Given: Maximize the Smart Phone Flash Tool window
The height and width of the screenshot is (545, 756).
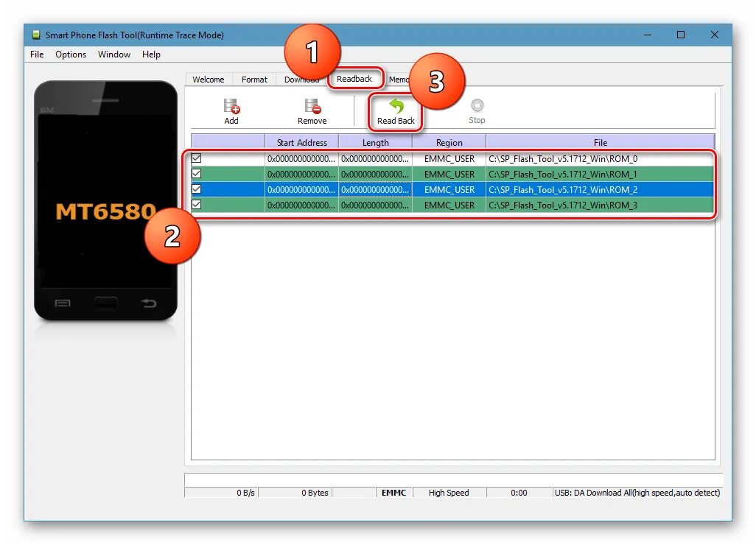Looking at the screenshot, I should 681,35.
